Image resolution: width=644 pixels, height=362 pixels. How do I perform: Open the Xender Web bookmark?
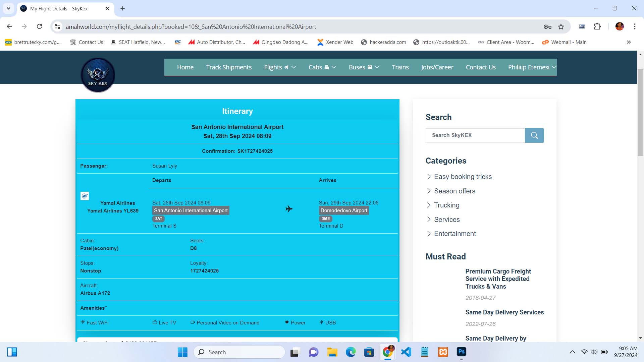coord(335,42)
